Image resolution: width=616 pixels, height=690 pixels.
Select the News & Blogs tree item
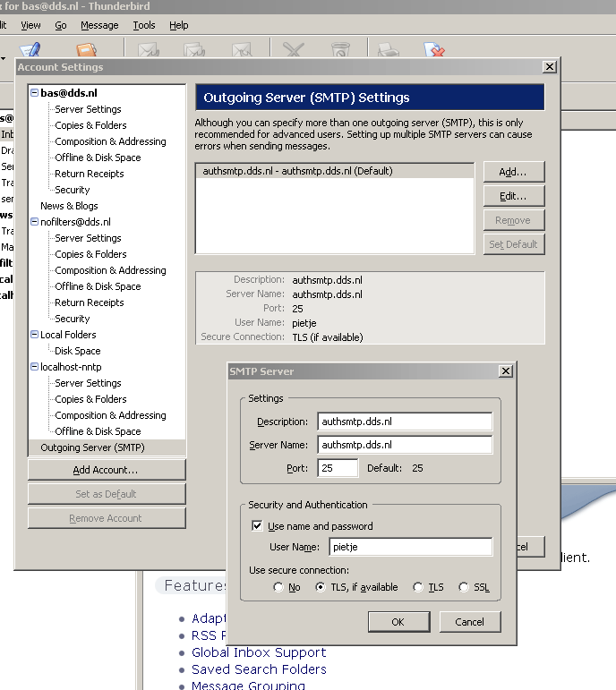(x=69, y=206)
